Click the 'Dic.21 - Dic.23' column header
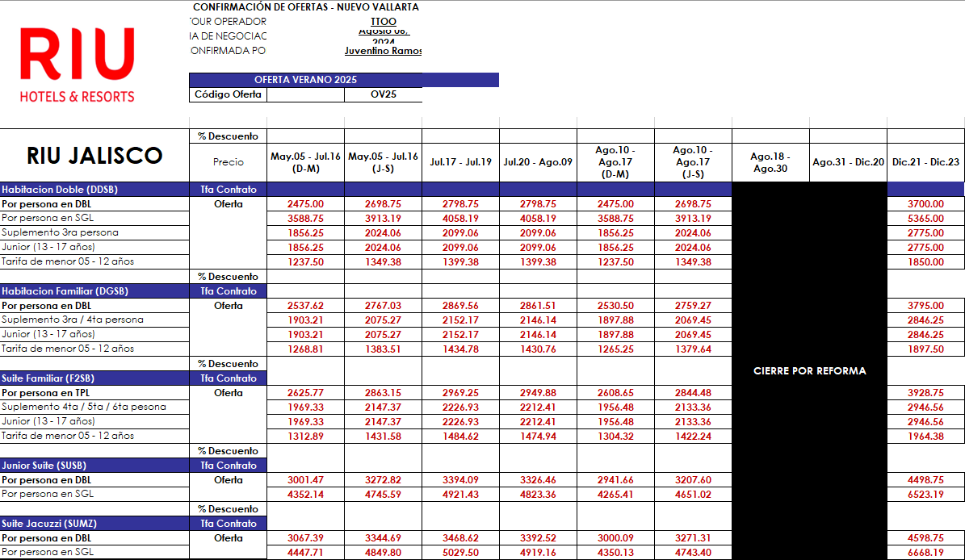Viewport: 965px width, 560px height. [925, 162]
